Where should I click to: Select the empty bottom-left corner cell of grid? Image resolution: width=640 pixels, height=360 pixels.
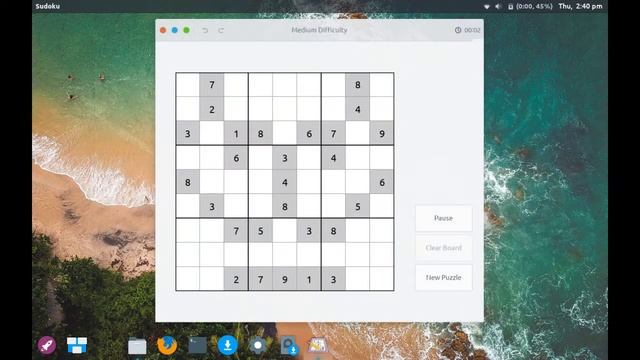coord(188,279)
